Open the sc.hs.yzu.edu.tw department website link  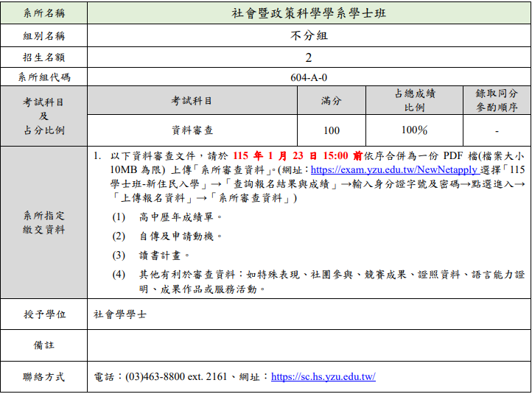(x=323, y=376)
